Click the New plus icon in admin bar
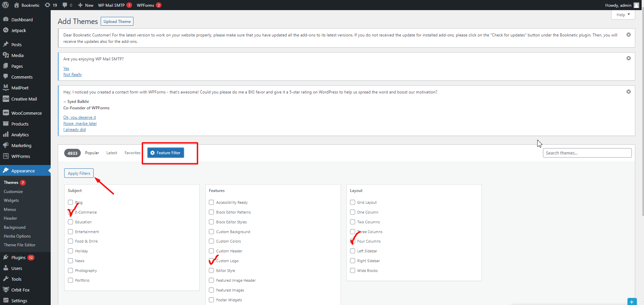 [x=80, y=5]
